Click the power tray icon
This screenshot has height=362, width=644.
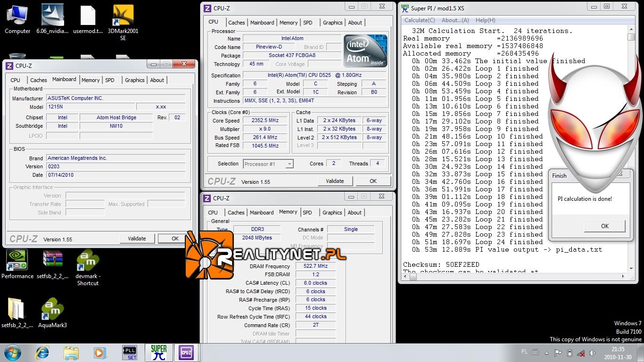click(x=570, y=353)
